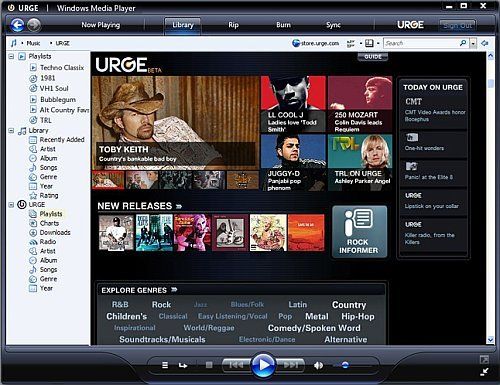Toggle repeat in the playback bar

[183, 366]
